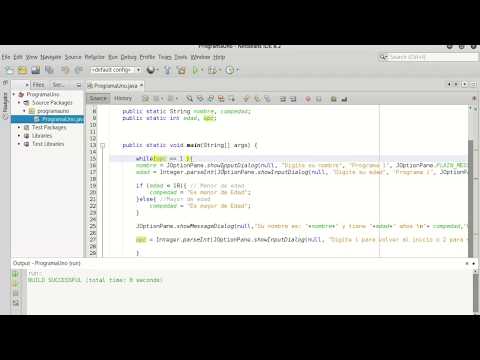The height and width of the screenshot is (360, 480).
Task: Click the editor vertical scrollbar
Action: pyautogui.click(x=470, y=198)
